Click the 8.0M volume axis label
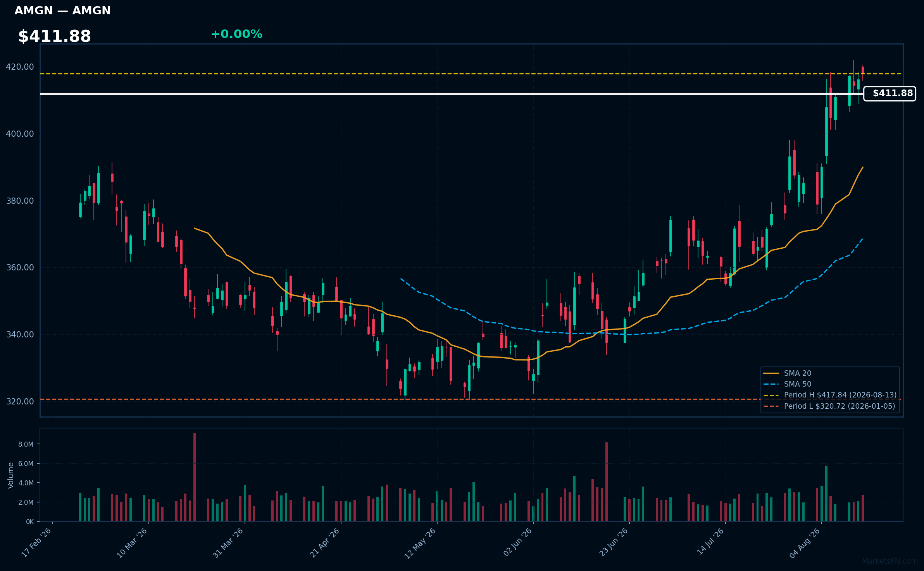The height and width of the screenshot is (571, 924). click(26, 444)
